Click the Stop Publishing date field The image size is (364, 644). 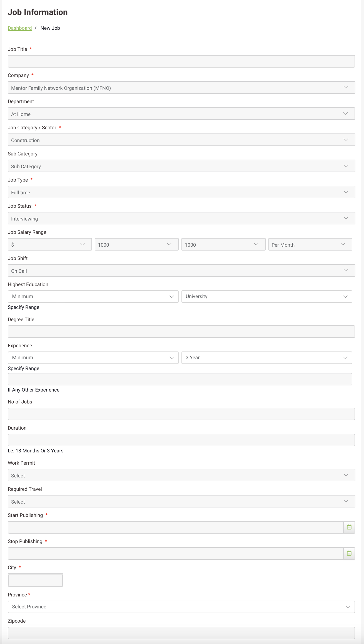176,554
